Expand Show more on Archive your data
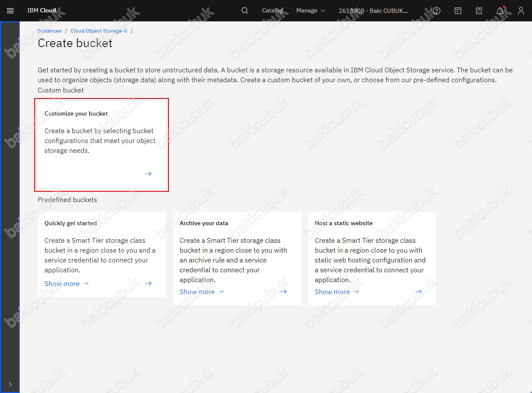 coord(202,292)
